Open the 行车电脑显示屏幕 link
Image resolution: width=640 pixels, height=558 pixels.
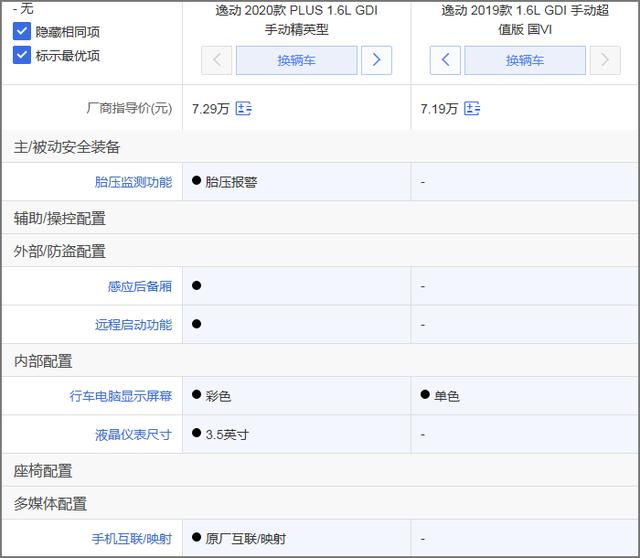click(121, 396)
